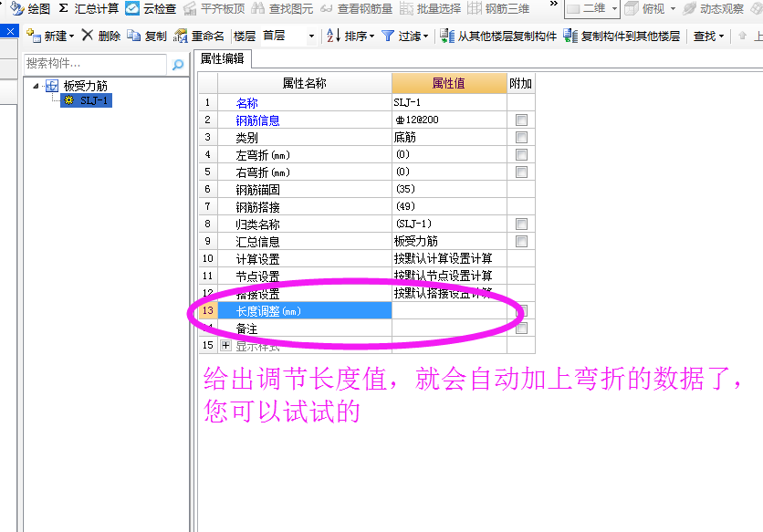
Task: Close the left side panel with X
Action: [x=10, y=32]
